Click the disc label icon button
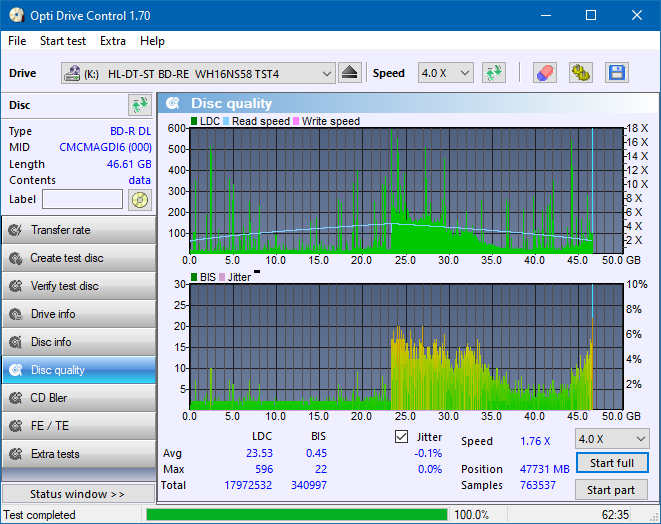 pos(140,200)
